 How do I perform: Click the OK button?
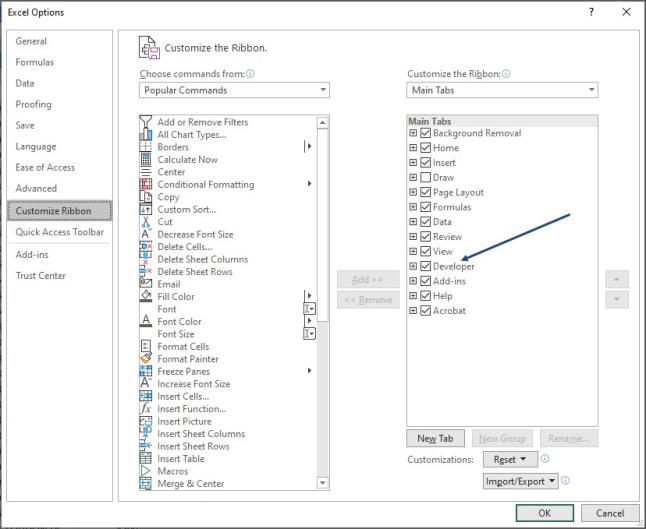click(x=545, y=513)
